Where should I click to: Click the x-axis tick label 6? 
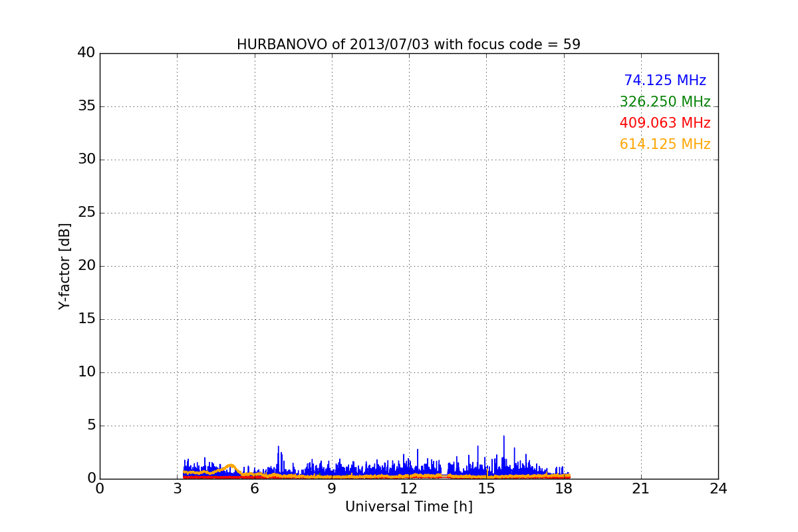255,489
